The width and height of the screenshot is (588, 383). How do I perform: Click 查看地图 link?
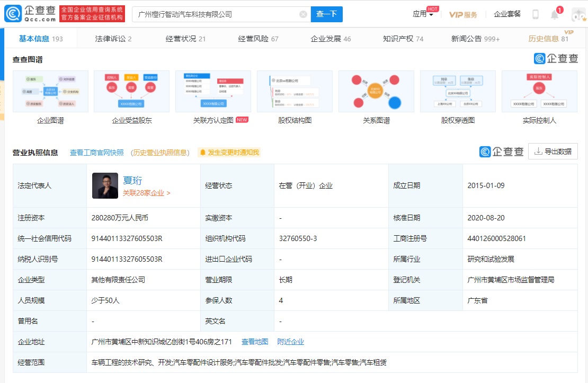click(255, 342)
